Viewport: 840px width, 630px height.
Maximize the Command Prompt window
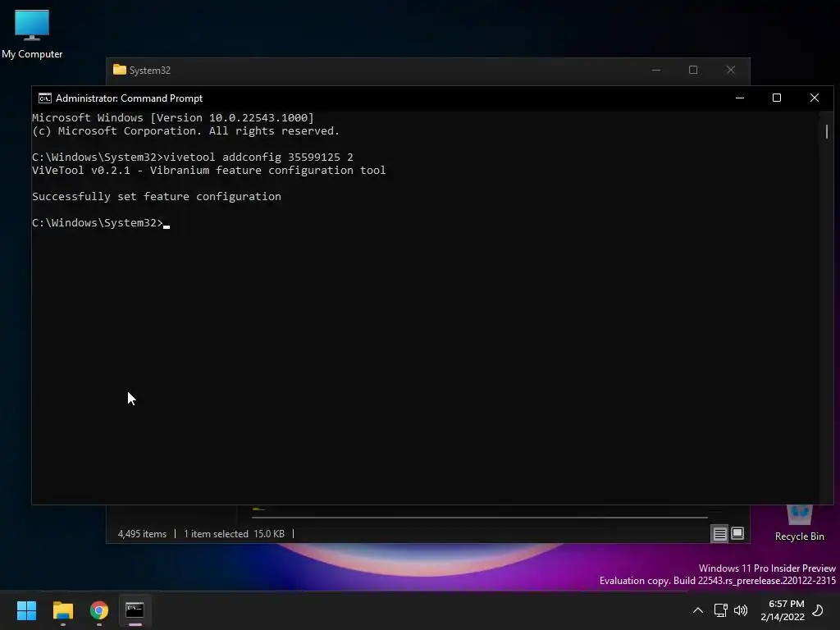tap(777, 98)
